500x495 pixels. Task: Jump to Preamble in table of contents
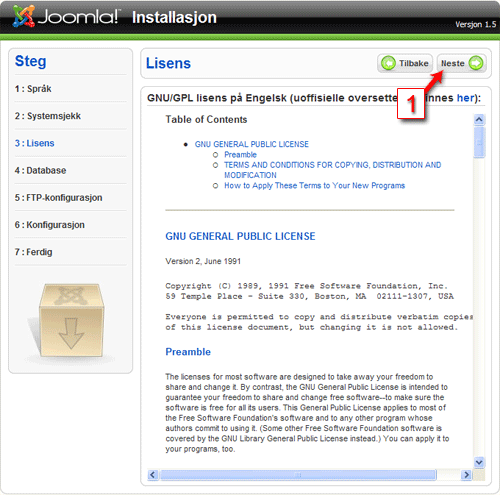240,155
